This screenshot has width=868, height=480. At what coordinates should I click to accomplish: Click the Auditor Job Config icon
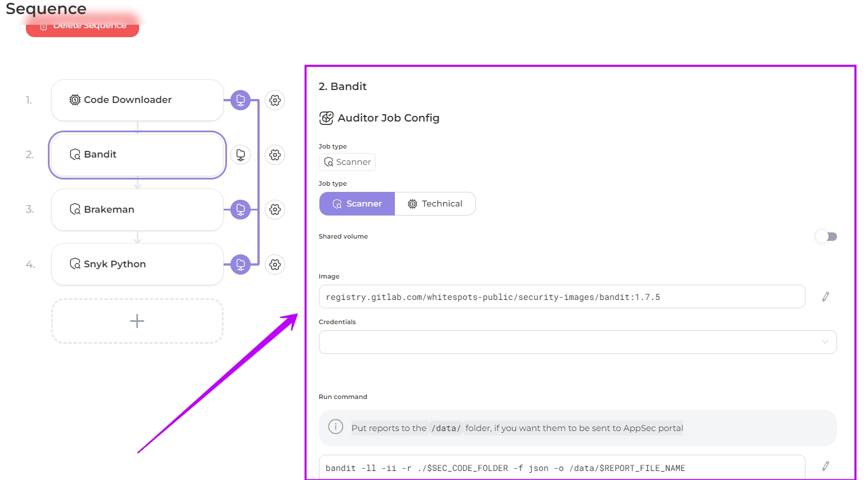326,118
